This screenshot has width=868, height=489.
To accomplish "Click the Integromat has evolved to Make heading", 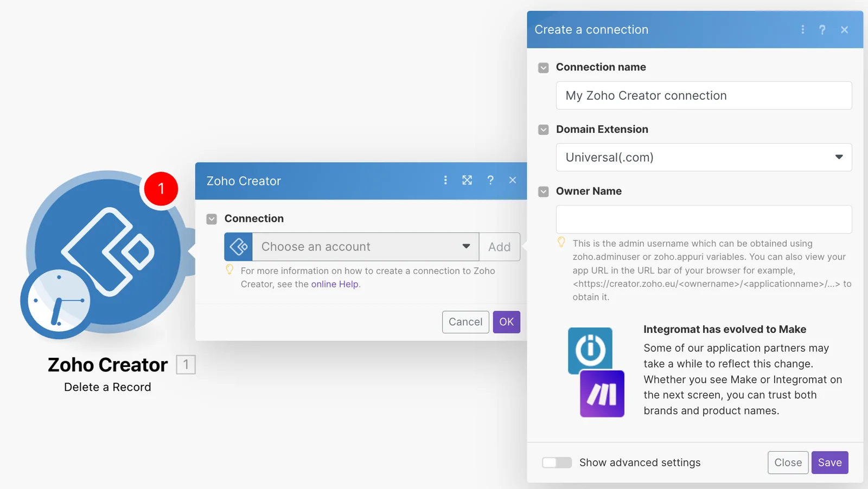I will pos(725,329).
